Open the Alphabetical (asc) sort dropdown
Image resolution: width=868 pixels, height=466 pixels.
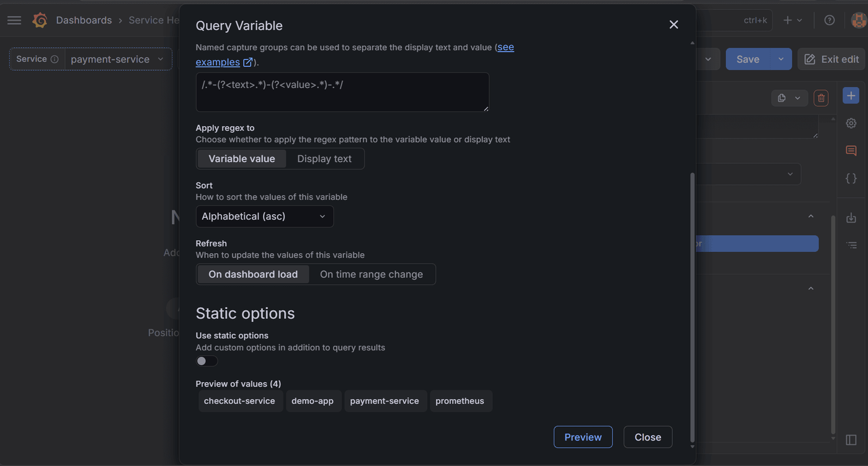[x=265, y=217]
